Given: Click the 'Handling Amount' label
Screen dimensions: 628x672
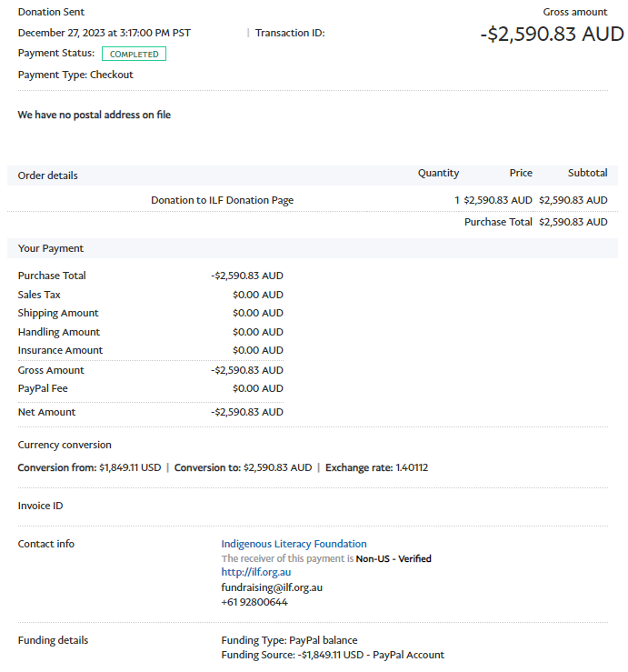Looking at the screenshot, I should click(59, 332).
